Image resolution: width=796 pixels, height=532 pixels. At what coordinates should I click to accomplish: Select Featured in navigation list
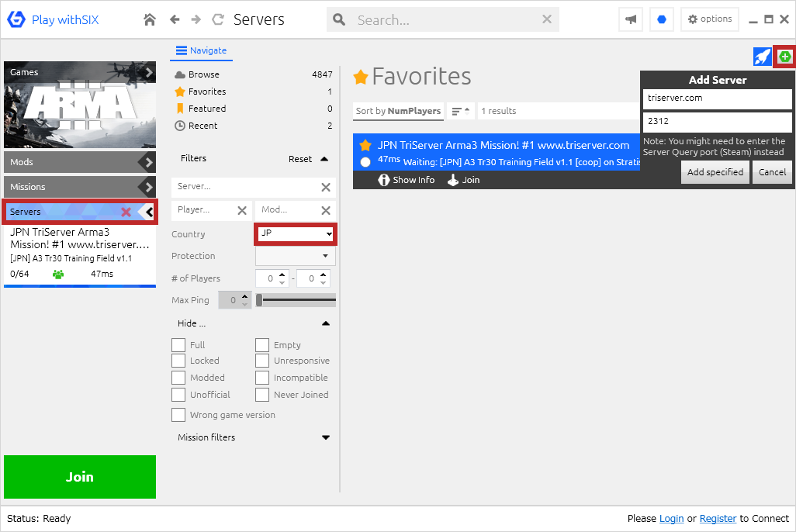254,109
